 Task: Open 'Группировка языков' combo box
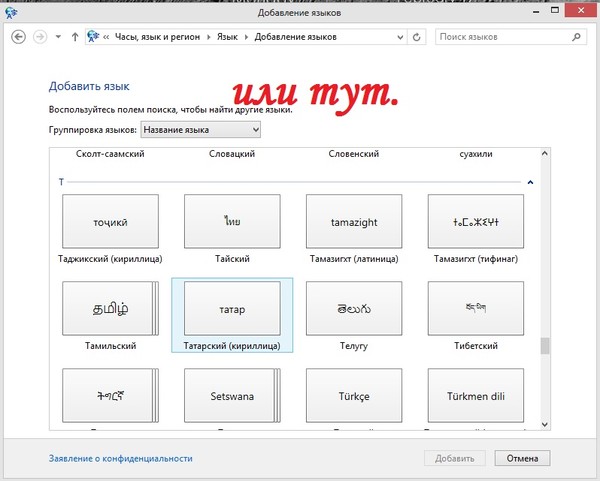click(x=201, y=130)
